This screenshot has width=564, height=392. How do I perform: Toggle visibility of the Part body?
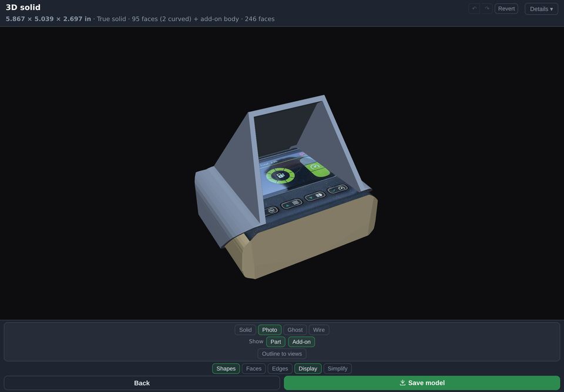[276, 342]
